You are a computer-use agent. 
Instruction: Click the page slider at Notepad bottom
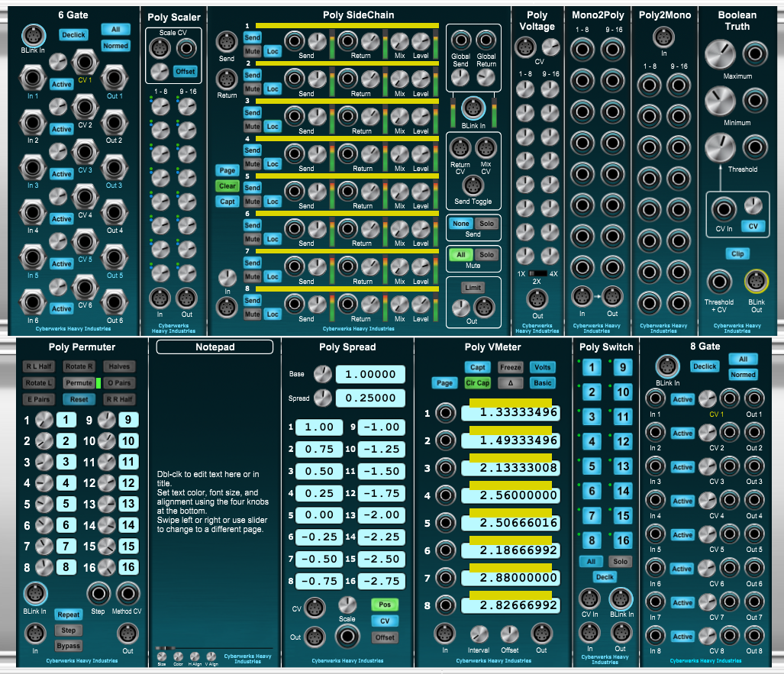214,648
